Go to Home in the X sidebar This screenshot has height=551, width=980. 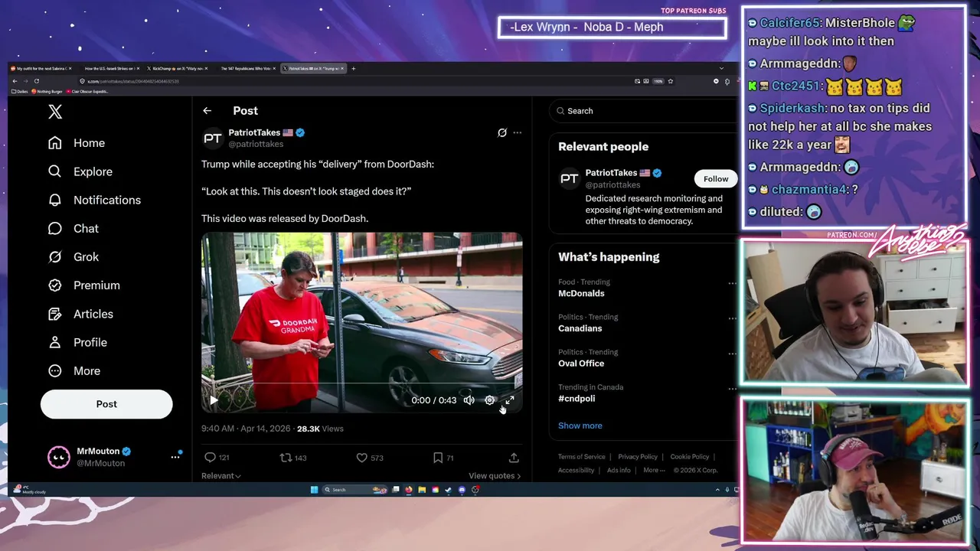point(76,143)
